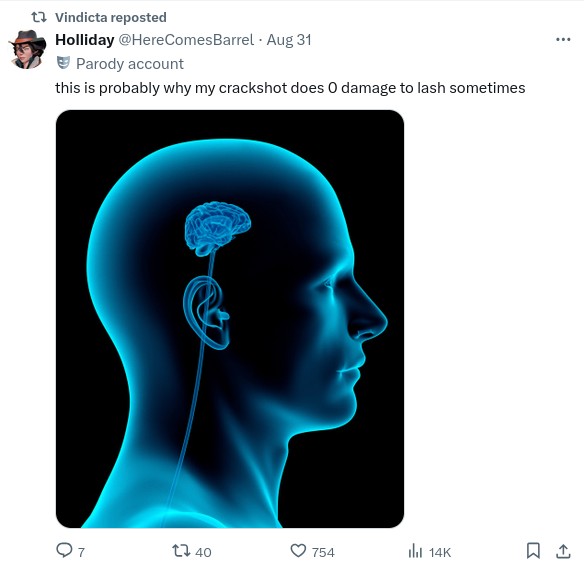The width and height of the screenshot is (584, 568).
Task: Like the post with the heart icon
Action: [x=298, y=550]
